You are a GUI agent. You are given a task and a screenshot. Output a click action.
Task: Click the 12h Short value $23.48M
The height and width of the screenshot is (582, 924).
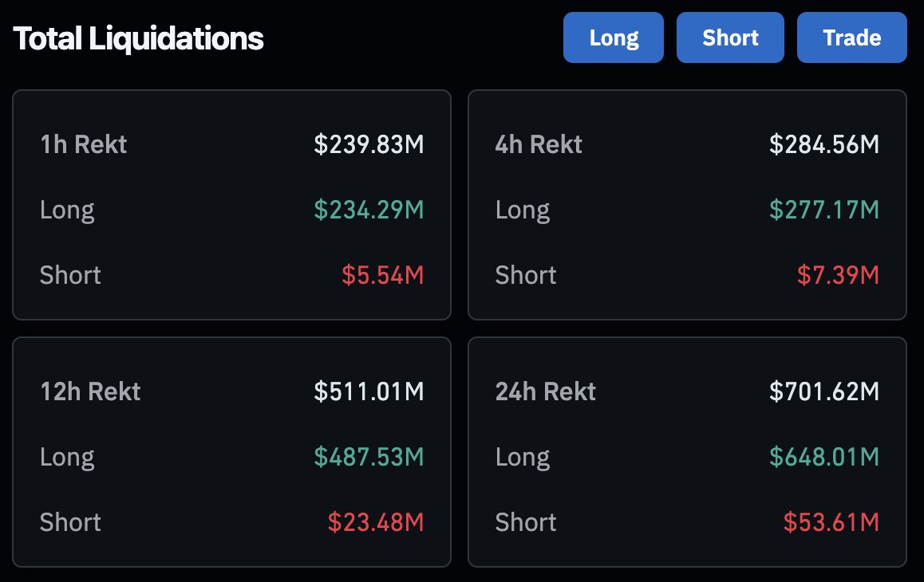[376, 522]
